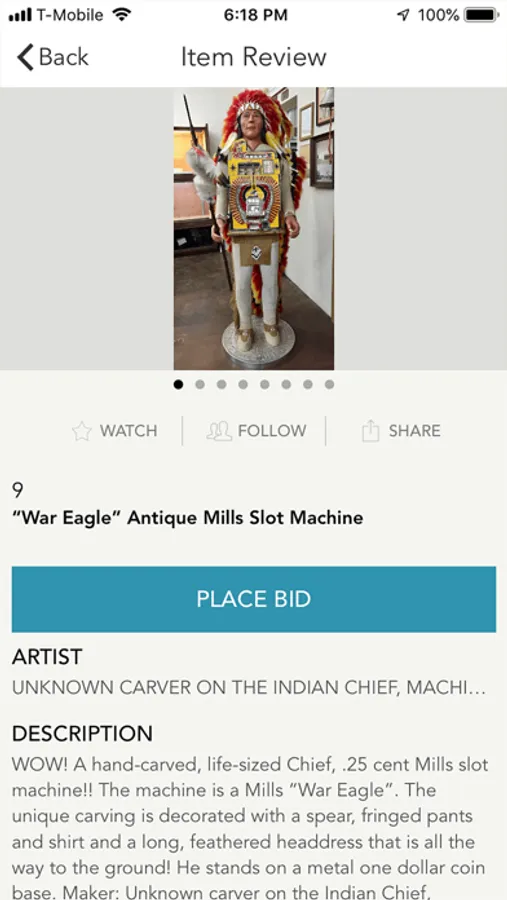
Task: Click the PLACE BID button
Action: click(254, 599)
